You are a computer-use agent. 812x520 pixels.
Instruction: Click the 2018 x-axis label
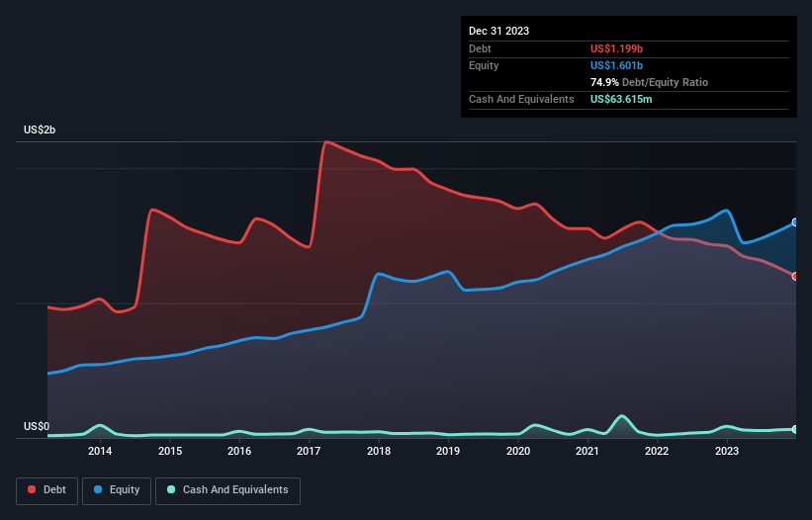click(x=379, y=451)
